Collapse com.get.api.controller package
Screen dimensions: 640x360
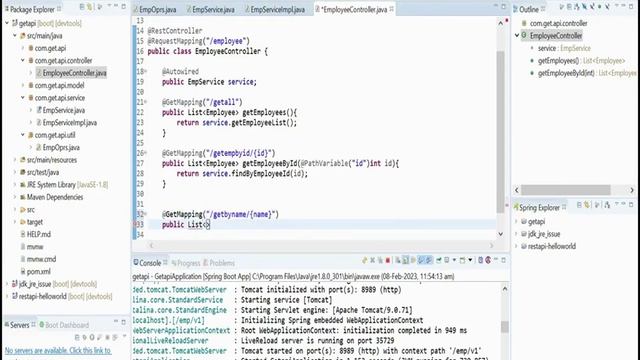[x=23, y=60]
